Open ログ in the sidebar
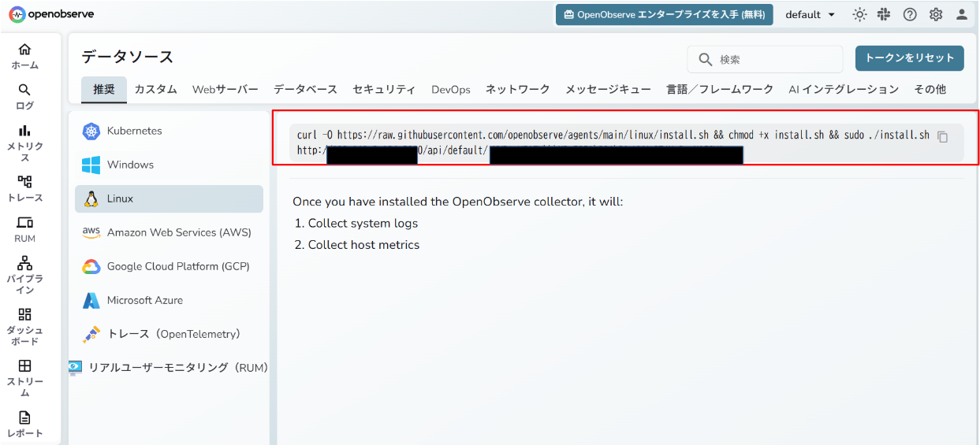 25,97
